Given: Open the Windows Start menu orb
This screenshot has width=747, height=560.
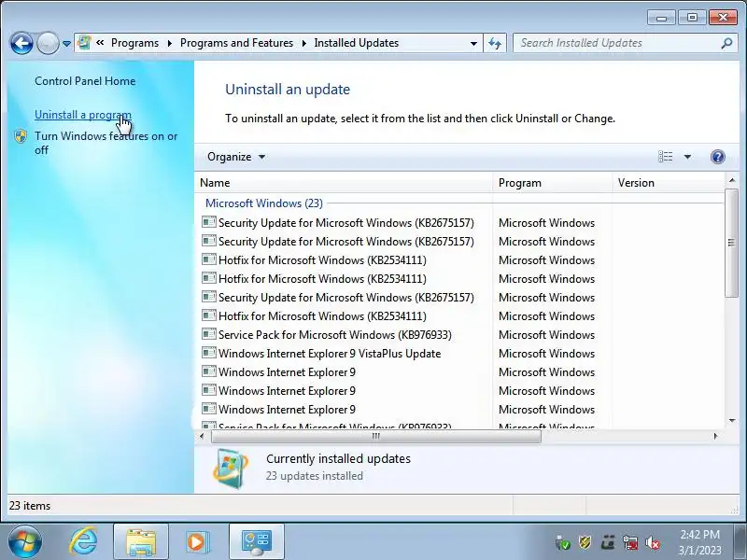Looking at the screenshot, I should (x=24, y=542).
